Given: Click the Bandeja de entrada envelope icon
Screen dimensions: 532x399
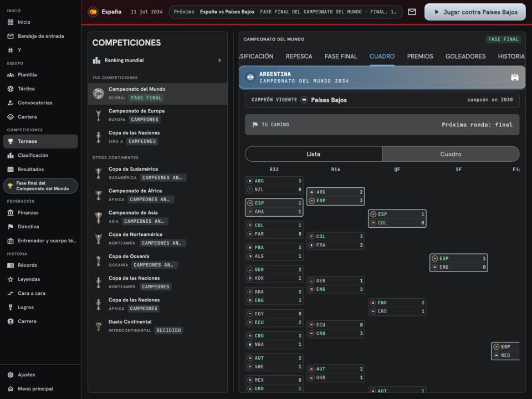Looking at the screenshot, I should (x=11, y=36).
